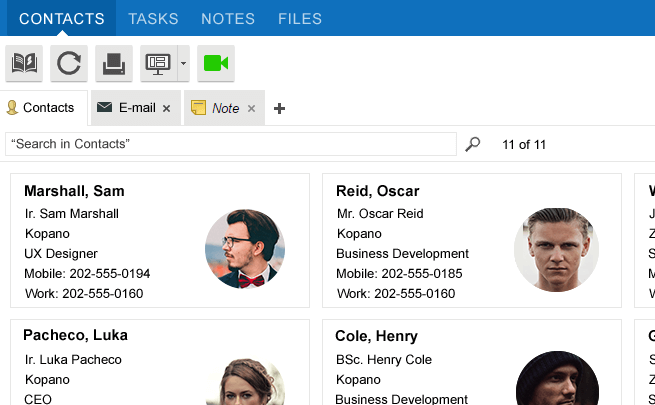Viewport: 655px width, 405px height.
Task: Click the Search in Contacts field
Action: pyautogui.click(x=231, y=144)
